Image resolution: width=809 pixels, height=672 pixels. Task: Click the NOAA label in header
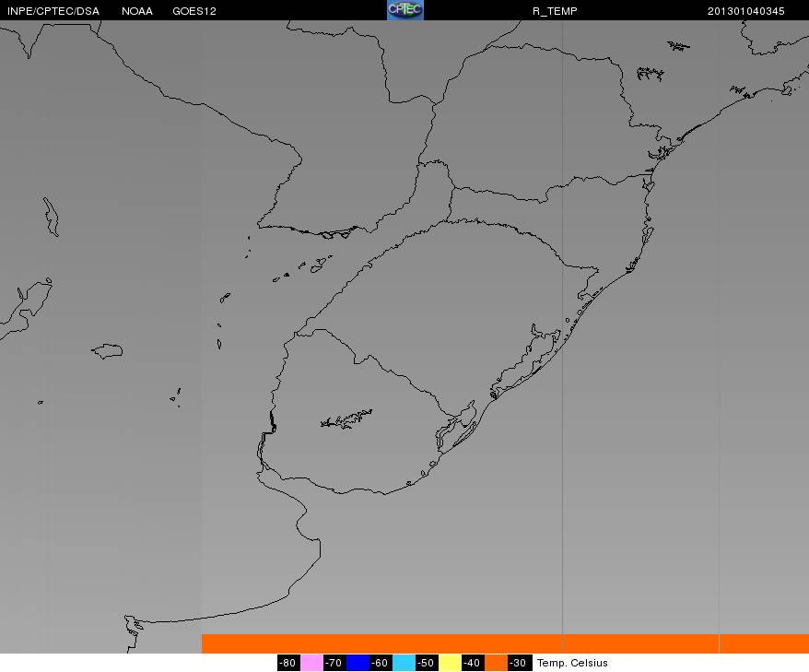pos(137,11)
